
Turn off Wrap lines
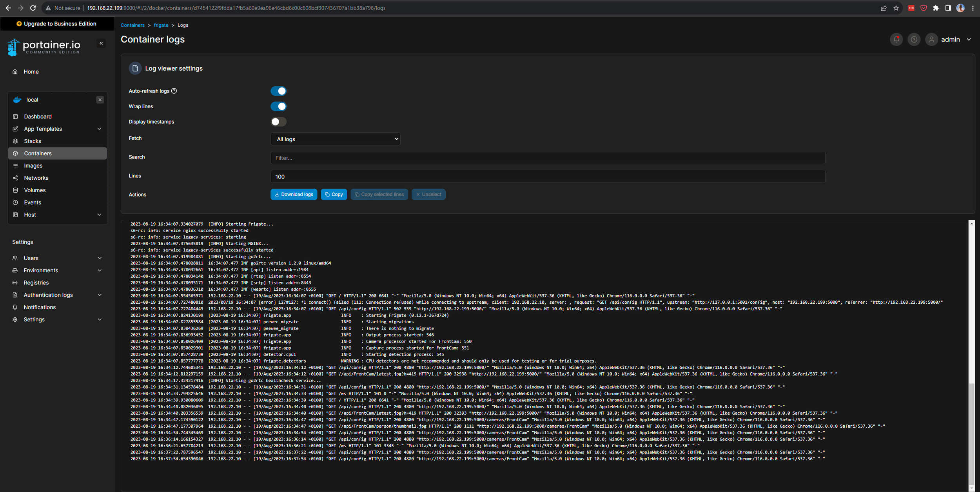(x=278, y=106)
